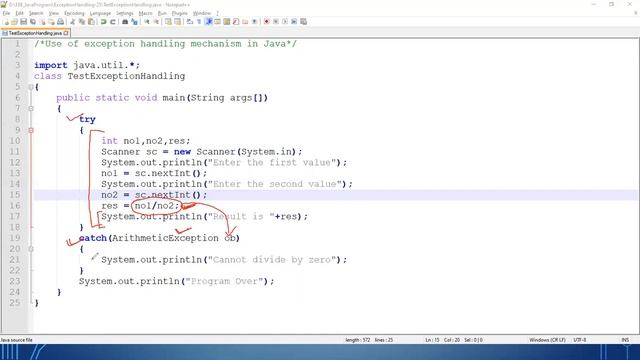Click the Zoom Out toolbar icon
Image resolution: width=640 pixels, height=360 pixels.
click(156, 22)
